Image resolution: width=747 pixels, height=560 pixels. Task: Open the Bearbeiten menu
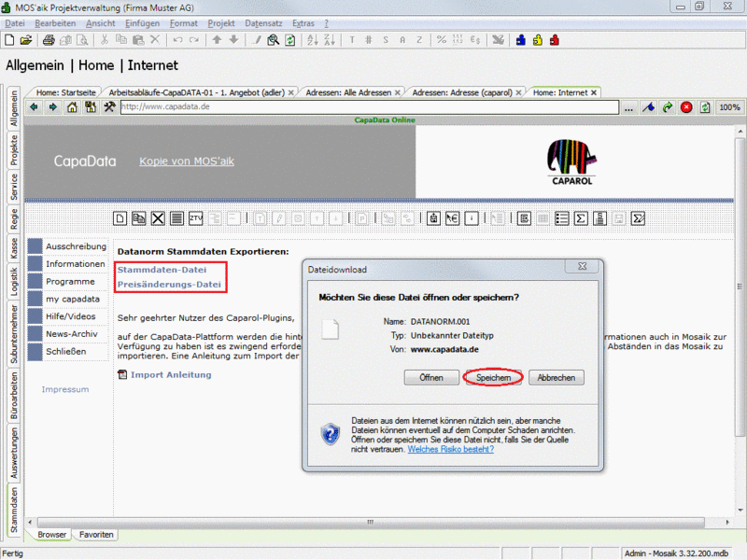coord(55,23)
